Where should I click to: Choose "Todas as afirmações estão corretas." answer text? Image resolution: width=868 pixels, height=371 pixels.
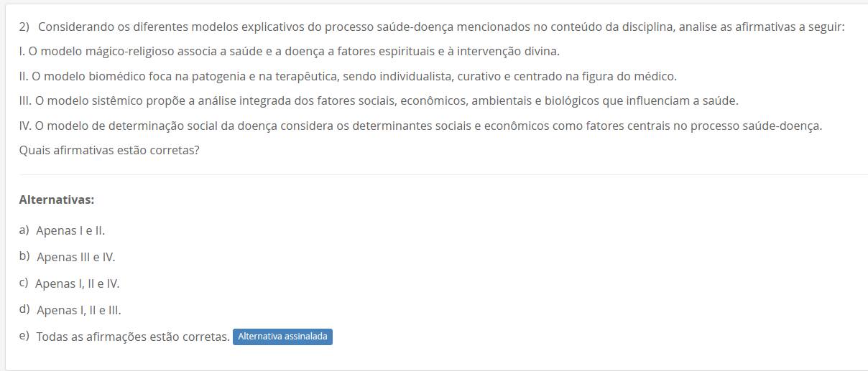click(133, 337)
